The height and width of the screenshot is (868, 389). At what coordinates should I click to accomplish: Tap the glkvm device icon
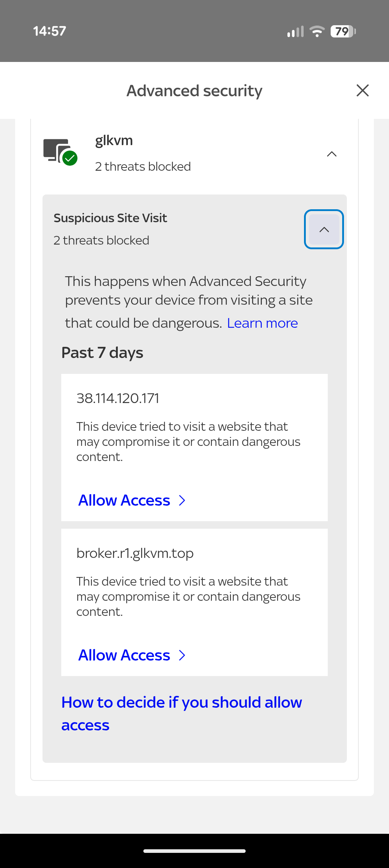[x=60, y=152]
